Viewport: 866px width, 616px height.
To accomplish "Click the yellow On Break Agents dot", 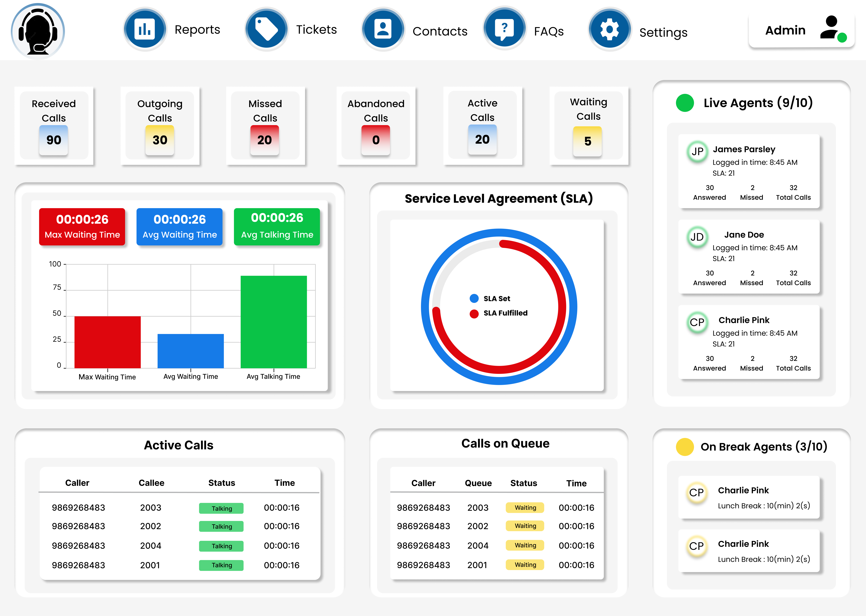I will click(685, 447).
